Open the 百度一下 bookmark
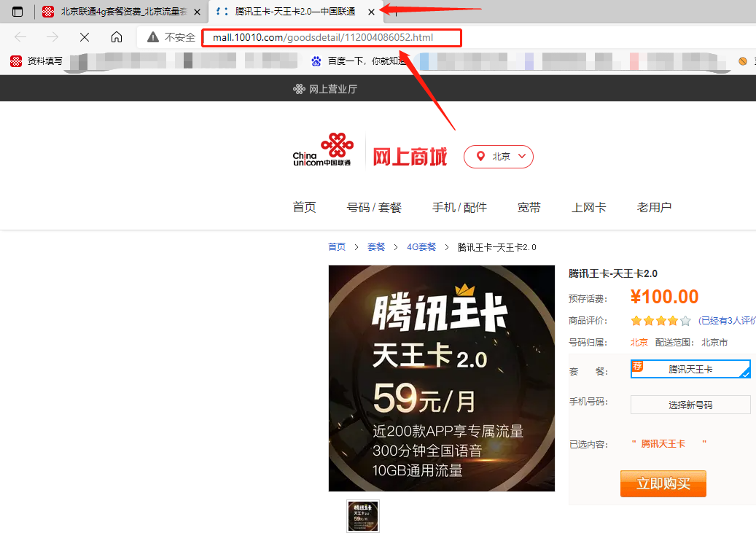 point(358,61)
